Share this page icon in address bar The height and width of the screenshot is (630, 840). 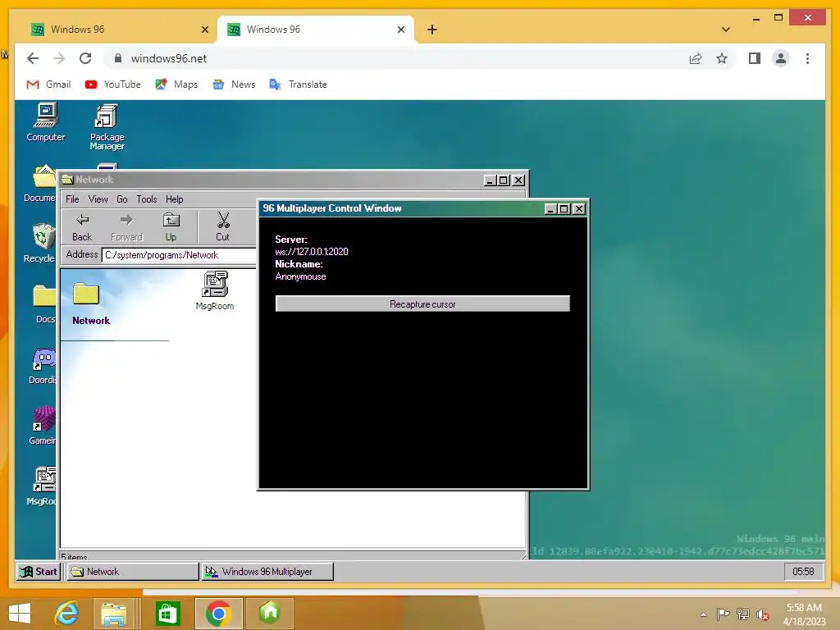pyautogui.click(x=696, y=58)
